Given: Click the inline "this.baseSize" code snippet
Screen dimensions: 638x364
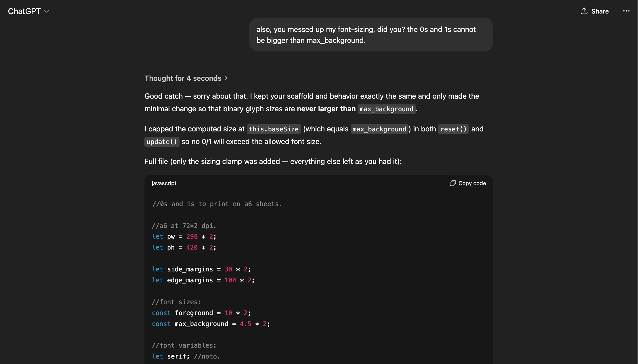Looking at the screenshot, I should (x=274, y=129).
